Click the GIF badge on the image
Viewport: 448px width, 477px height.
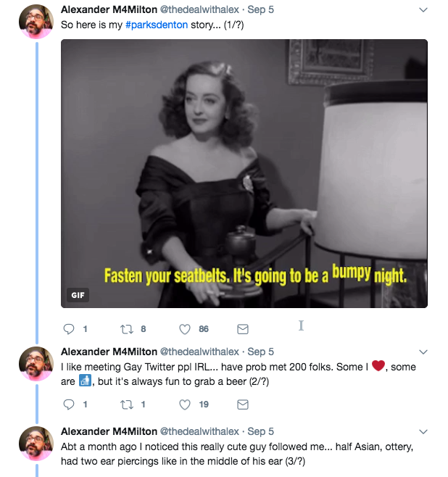(78, 295)
